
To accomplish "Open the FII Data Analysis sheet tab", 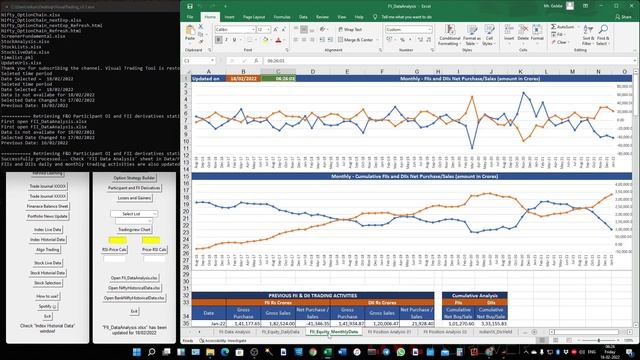I will coord(234,332).
